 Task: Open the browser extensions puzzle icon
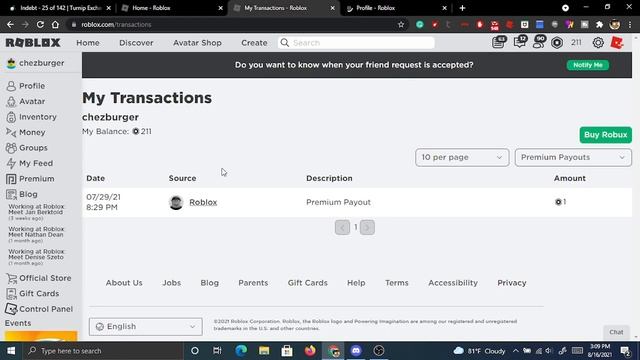[x=599, y=24]
